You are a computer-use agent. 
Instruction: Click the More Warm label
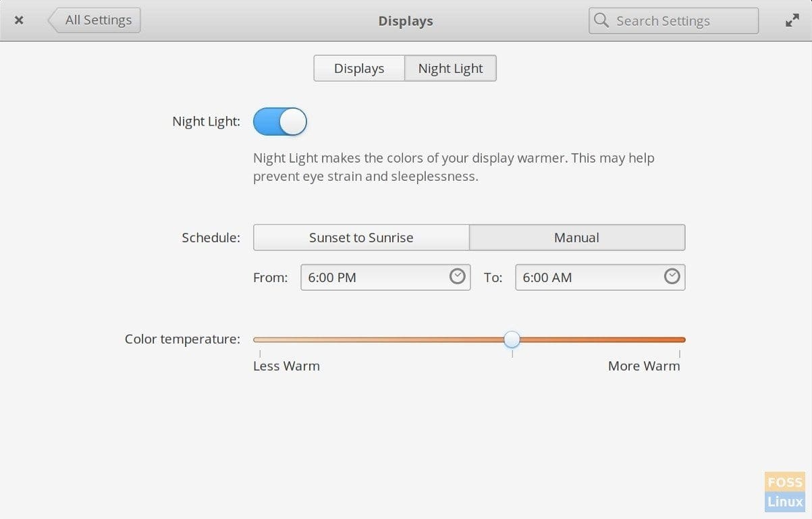[644, 366]
